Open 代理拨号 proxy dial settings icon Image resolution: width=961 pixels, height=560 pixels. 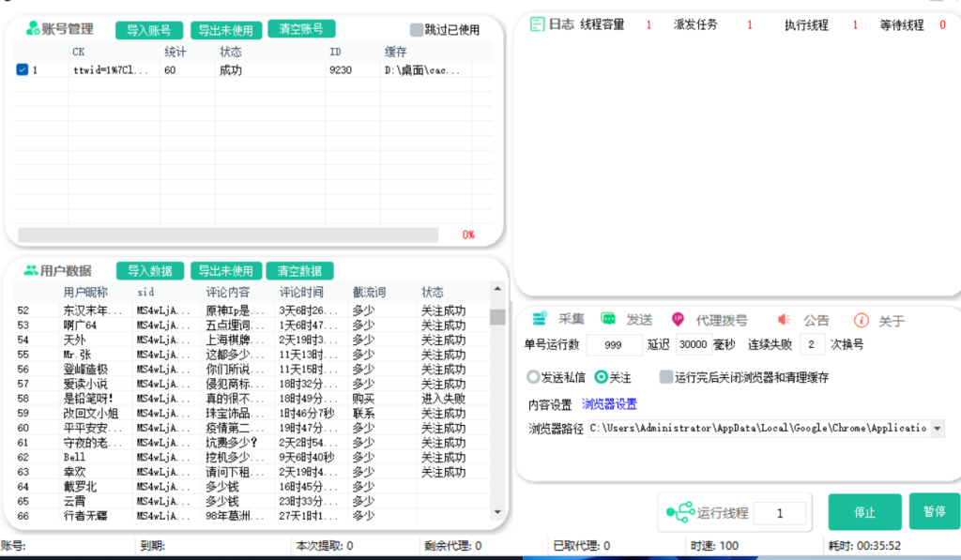point(678,319)
